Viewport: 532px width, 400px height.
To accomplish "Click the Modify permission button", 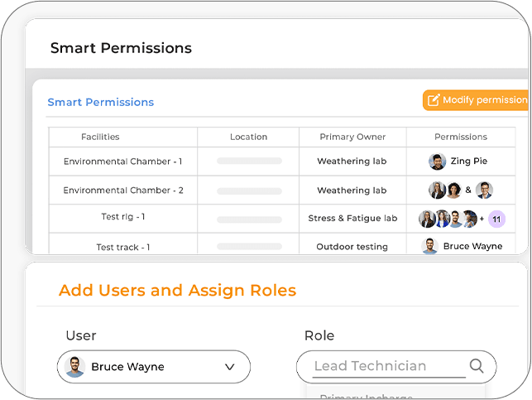I will 475,100.
